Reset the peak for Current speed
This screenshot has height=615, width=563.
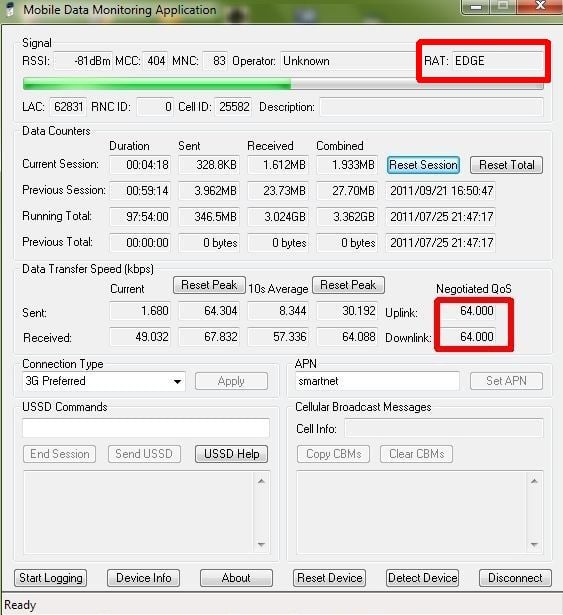coord(209,285)
